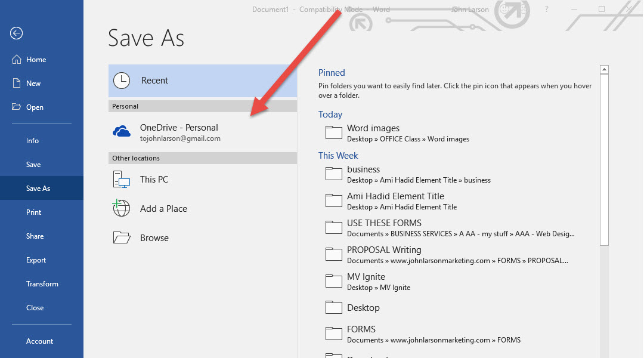This screenshot has height=358, width=644.
Task: Click the MV Ignite folder icon
Action: coord(333,281)
